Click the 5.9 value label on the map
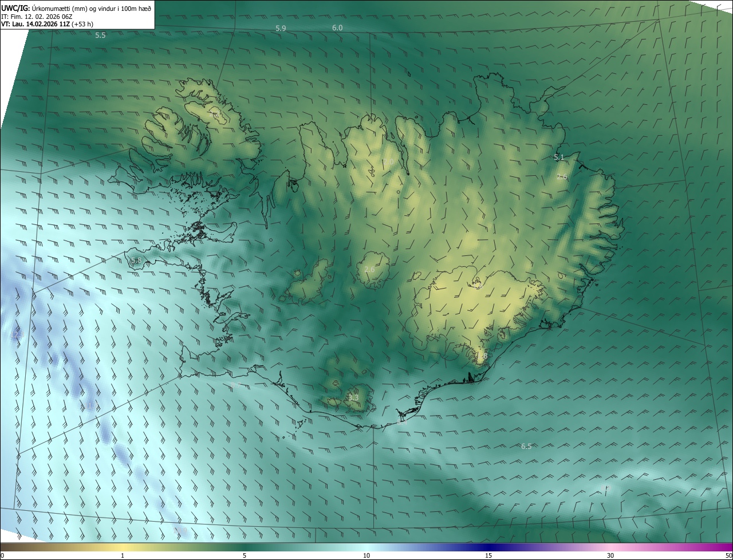Image resolution: width=733 pixels, height=560 pixels. 281,28
